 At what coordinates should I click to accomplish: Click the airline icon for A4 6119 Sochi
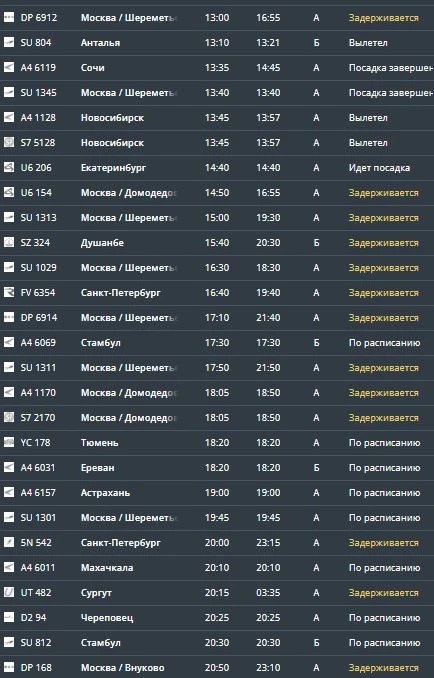point(9,67)
